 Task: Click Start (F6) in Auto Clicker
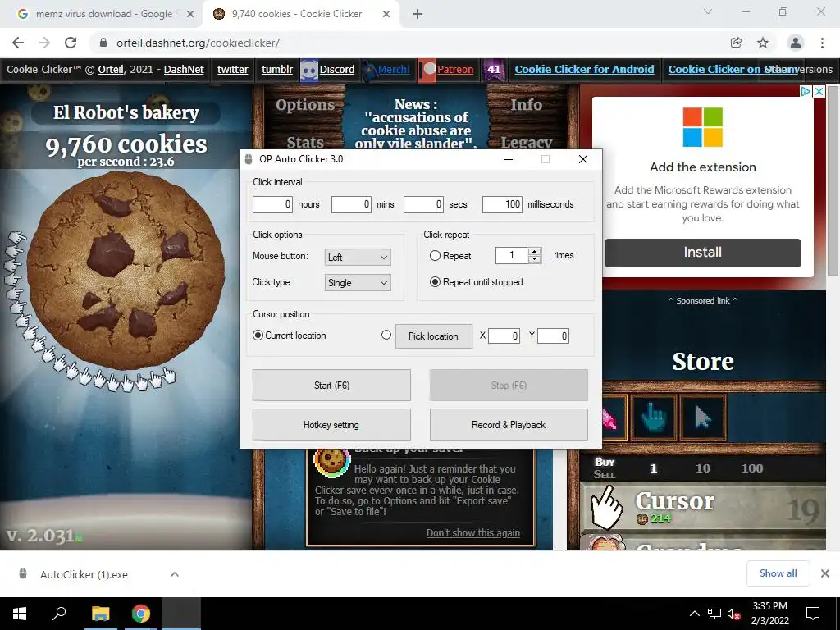(x=331, y=386)
